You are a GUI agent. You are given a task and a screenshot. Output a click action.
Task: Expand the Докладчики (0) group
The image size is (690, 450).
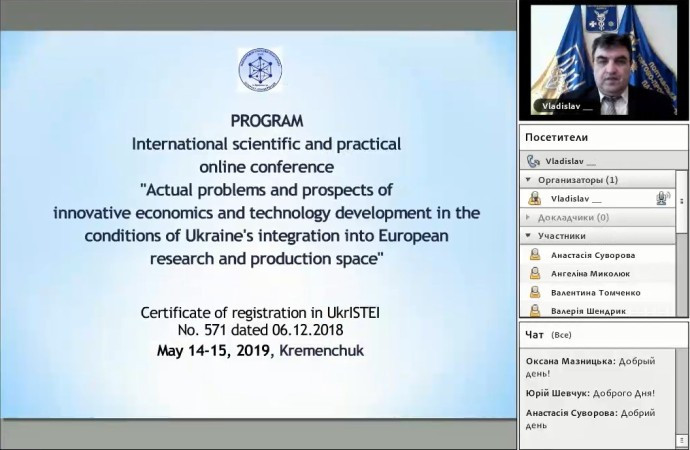point(528,217)
